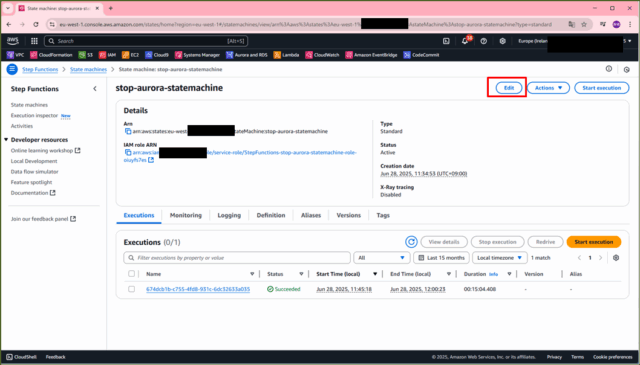Open the Last 15 months range picker
The image size is (640, 365).
442,258
